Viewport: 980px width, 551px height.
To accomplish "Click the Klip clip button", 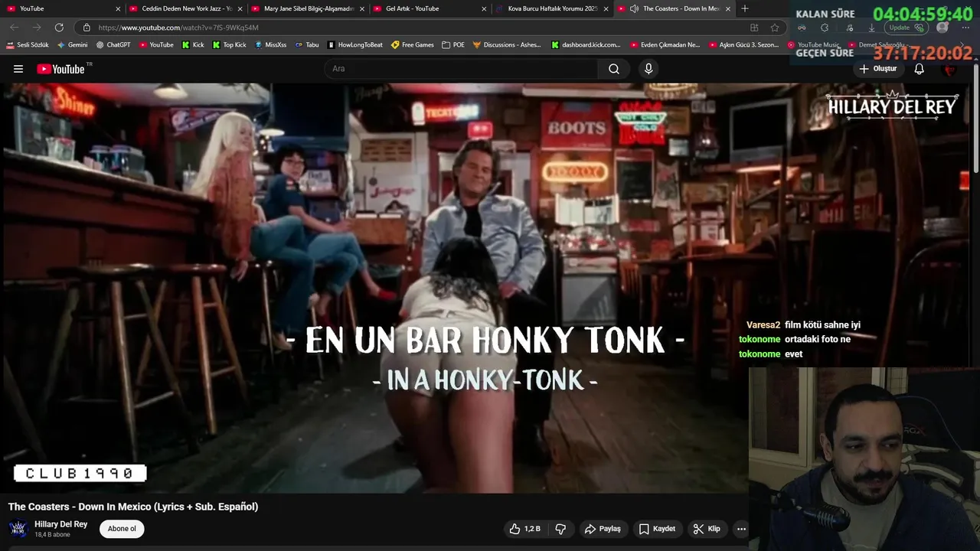I will (707, 529).
